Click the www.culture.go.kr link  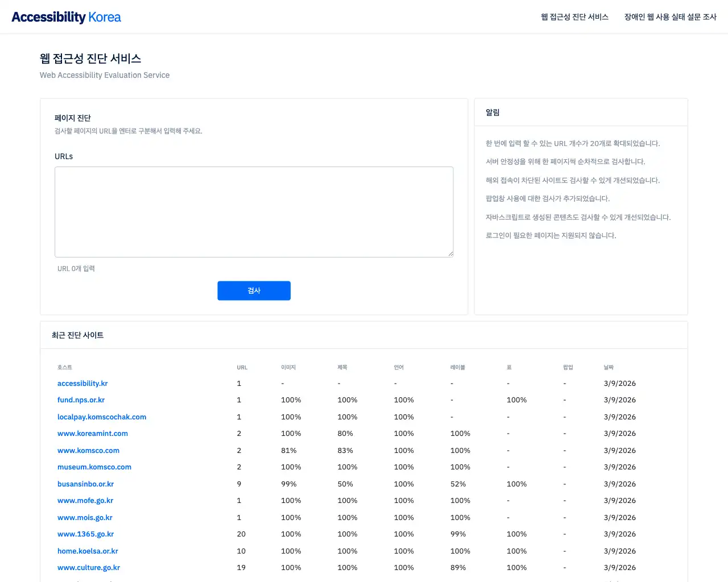89,568
